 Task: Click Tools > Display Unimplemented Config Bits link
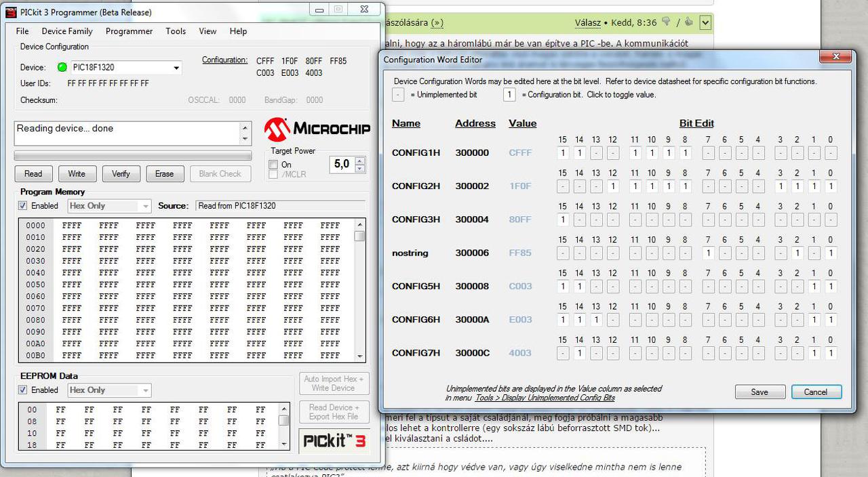coord(545,398)
